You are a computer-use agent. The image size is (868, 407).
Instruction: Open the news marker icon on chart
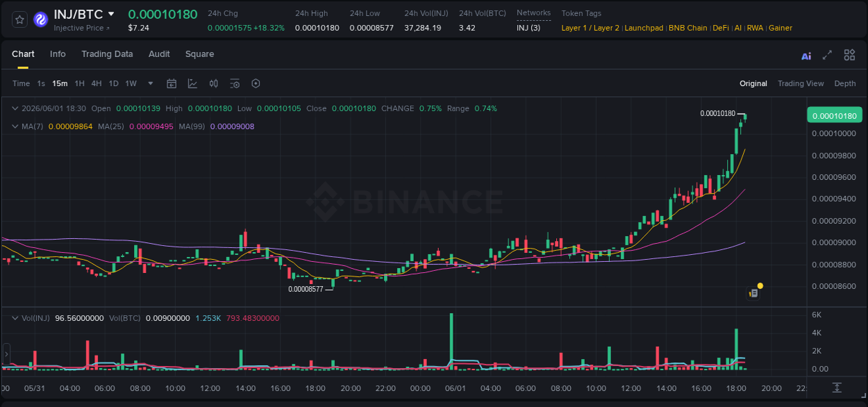[753, 293]
